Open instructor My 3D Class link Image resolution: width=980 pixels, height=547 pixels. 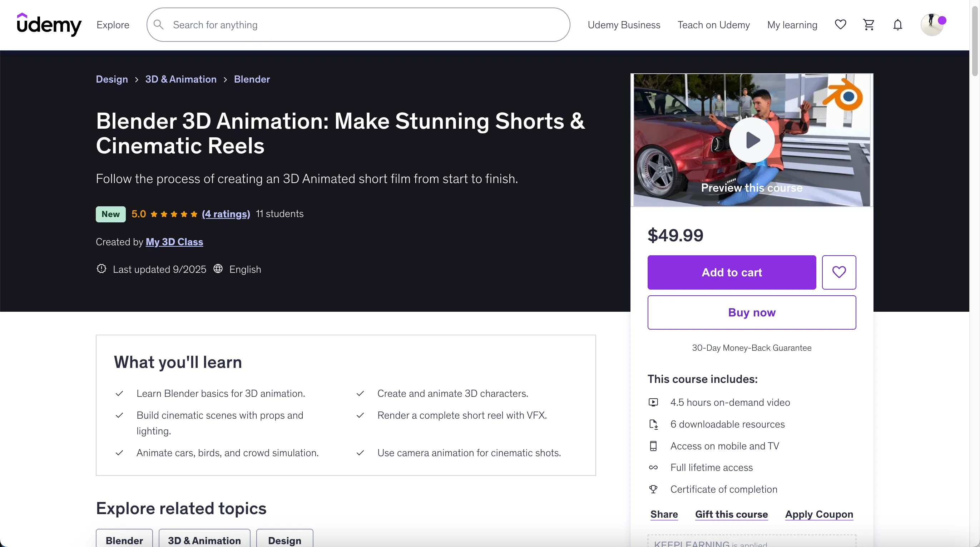pyautogui.click(x=174, y=242)
